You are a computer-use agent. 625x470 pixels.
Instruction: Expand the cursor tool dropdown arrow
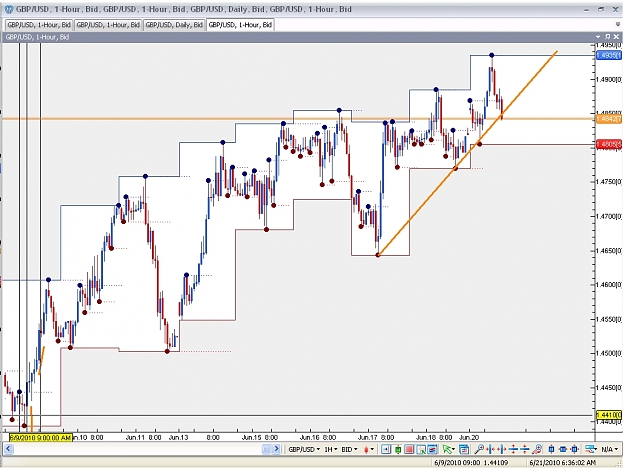pyautogui.click(x=454, y=450)
